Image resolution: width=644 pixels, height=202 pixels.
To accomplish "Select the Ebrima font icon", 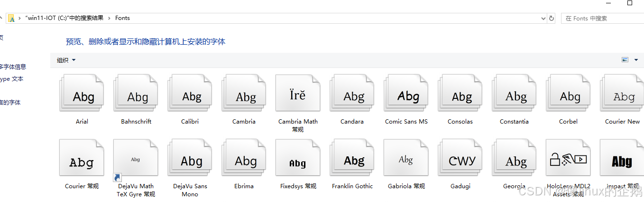I will [x=244, y=158].
